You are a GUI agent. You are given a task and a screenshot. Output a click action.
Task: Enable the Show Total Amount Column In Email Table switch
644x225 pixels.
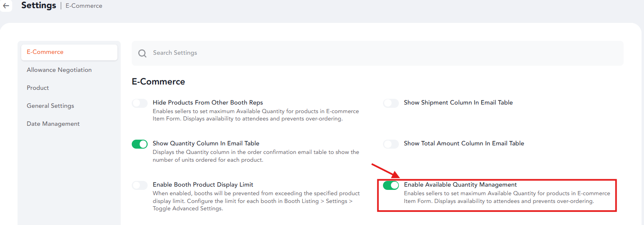[x=391, y=144]
